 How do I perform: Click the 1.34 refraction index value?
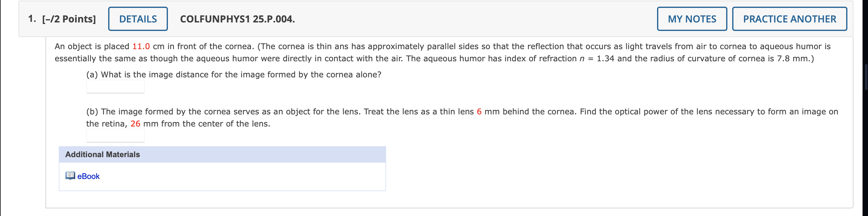[606, 59]
